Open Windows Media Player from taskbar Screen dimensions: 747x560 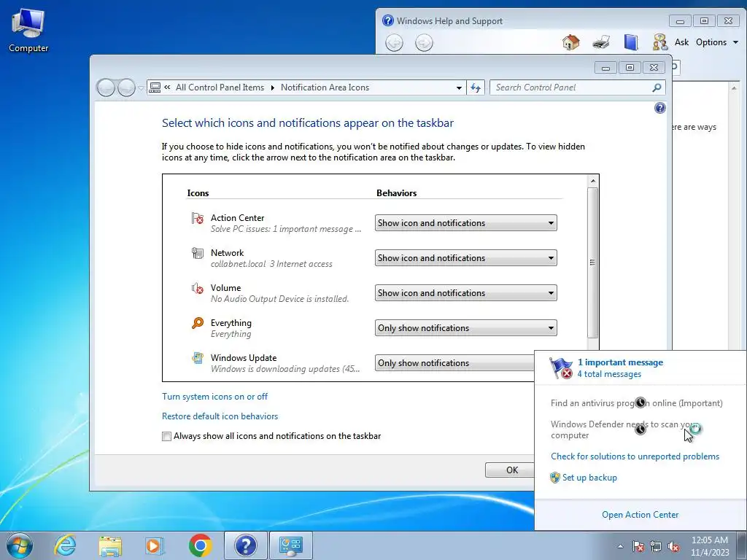(155, 545)
